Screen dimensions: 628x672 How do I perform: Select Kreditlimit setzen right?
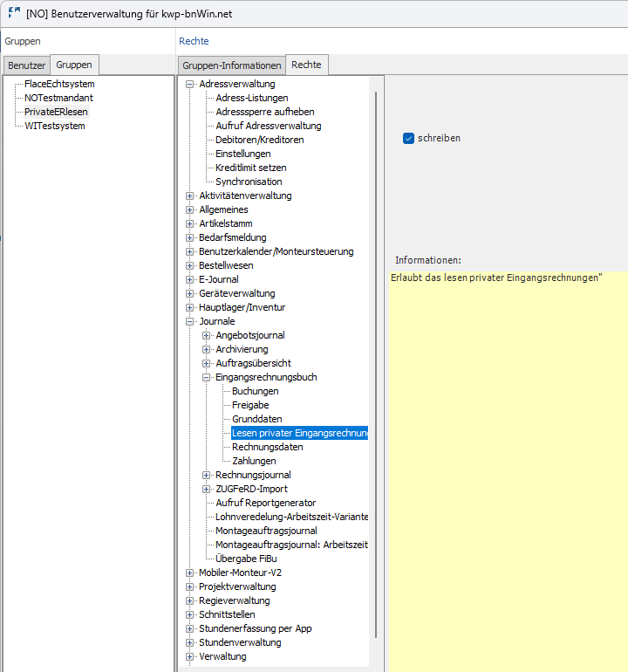pos(251,168)
